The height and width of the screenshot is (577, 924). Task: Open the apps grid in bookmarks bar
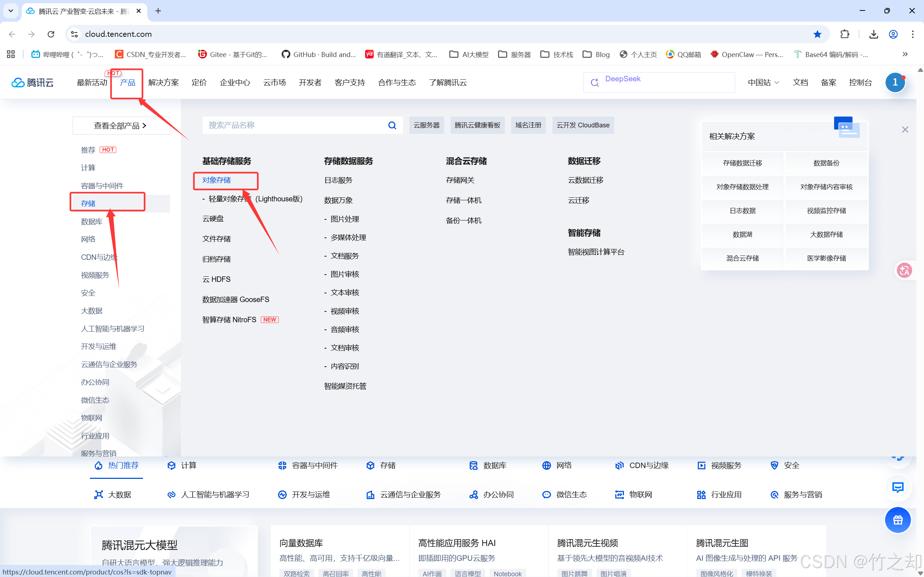click(11, 54)
